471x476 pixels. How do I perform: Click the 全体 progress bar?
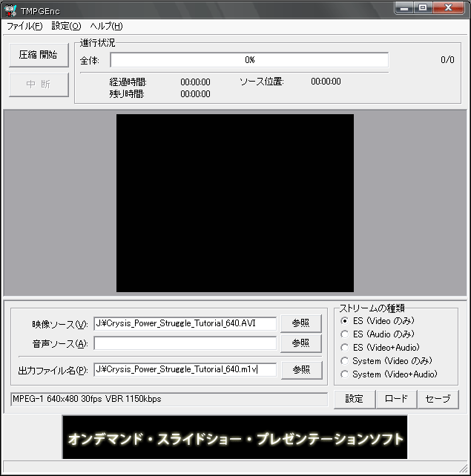(x=249, y=60)
